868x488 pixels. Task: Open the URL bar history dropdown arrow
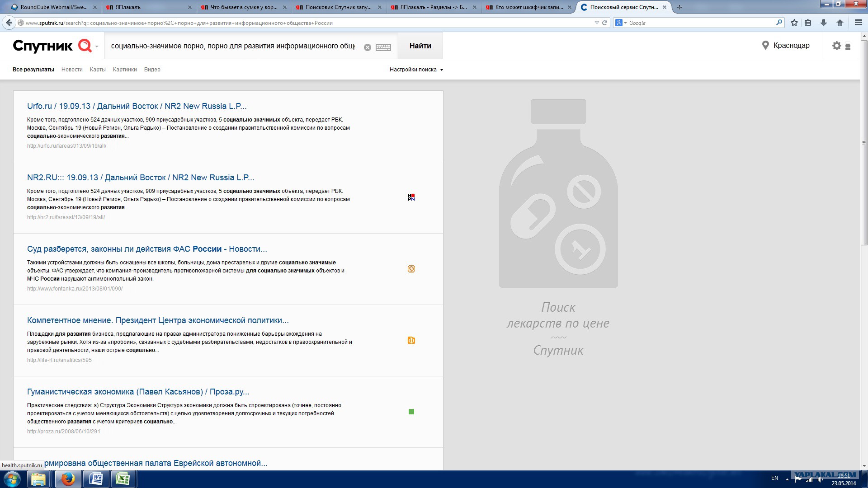(x=597, y=23)
